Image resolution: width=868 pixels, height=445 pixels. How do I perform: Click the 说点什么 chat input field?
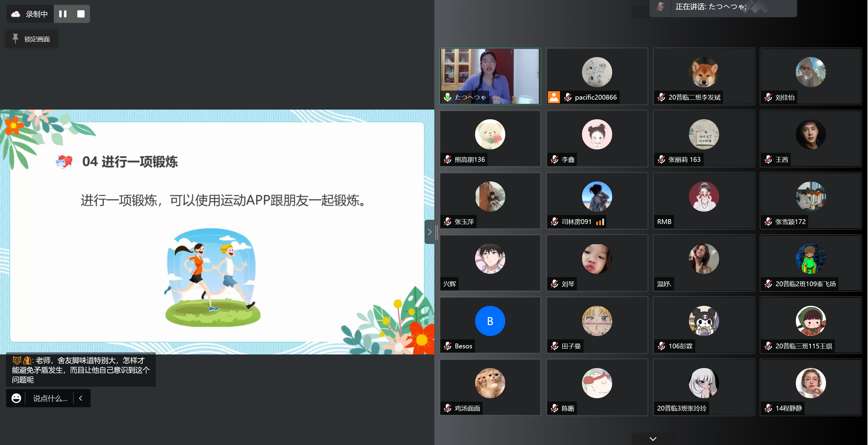tap(50, 398)
